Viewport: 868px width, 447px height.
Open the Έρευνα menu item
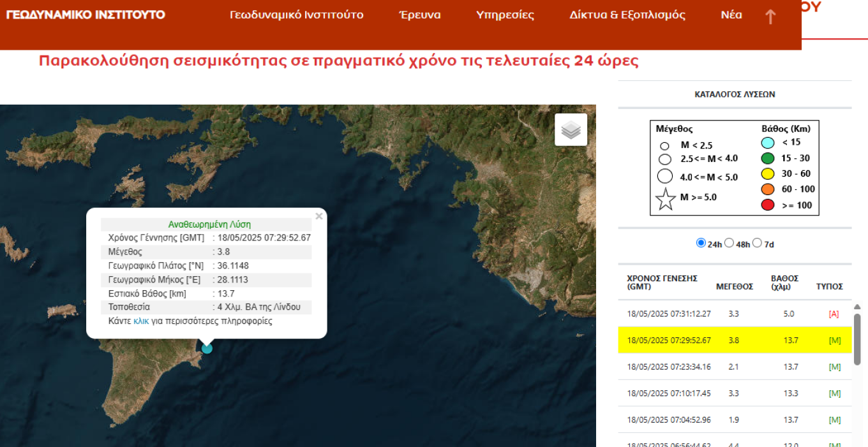point(420,15)
